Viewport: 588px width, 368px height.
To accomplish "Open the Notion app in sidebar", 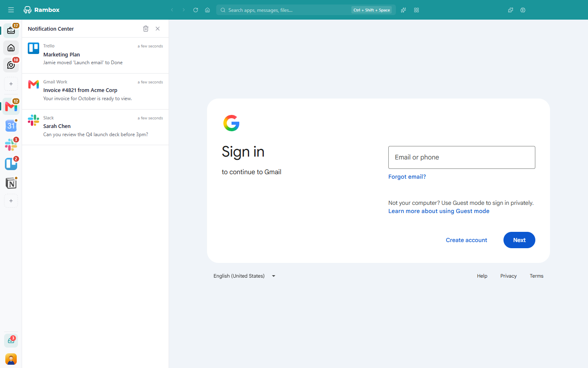I will point(11,183).
